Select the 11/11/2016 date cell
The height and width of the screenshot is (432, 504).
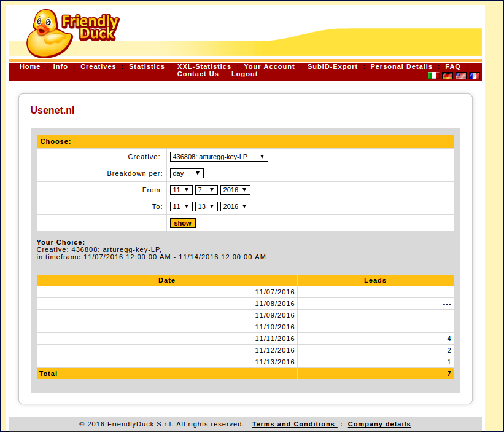point(167,339)
